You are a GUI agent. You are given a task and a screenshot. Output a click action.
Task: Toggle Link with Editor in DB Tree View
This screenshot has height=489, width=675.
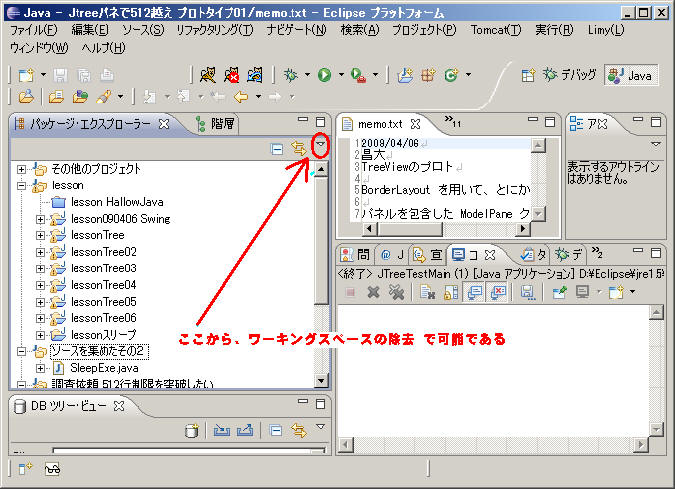coord(298,430)
